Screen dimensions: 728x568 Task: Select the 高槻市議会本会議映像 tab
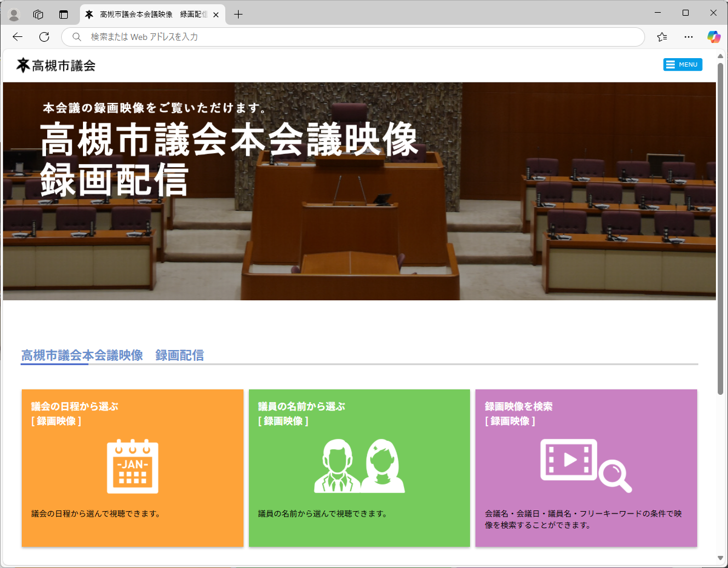[x=151, y=15]
